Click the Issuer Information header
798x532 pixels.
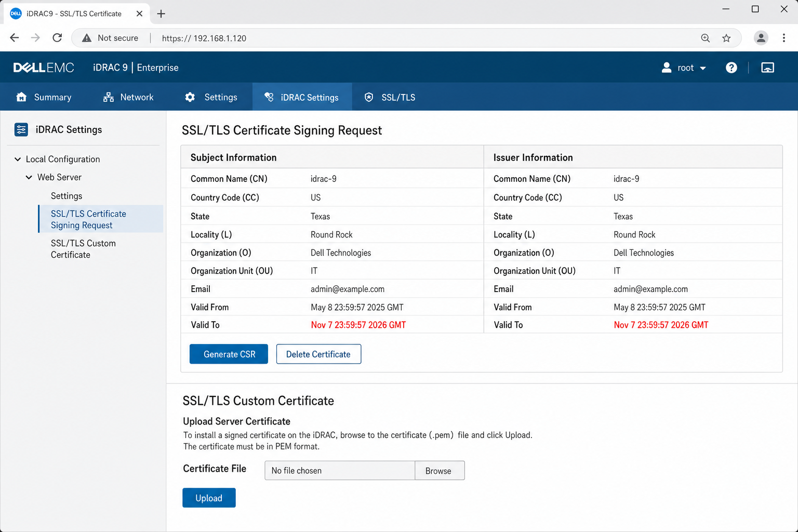533,157
